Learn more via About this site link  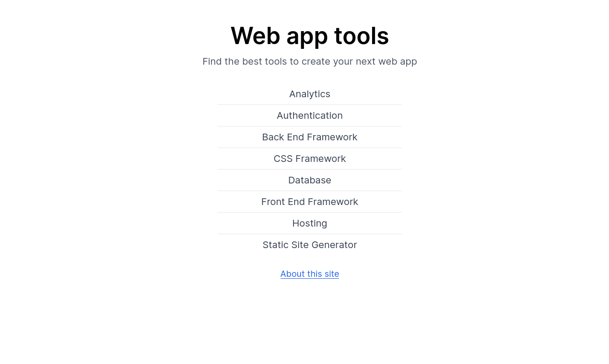pyautogui.click(x=309, y=273)
